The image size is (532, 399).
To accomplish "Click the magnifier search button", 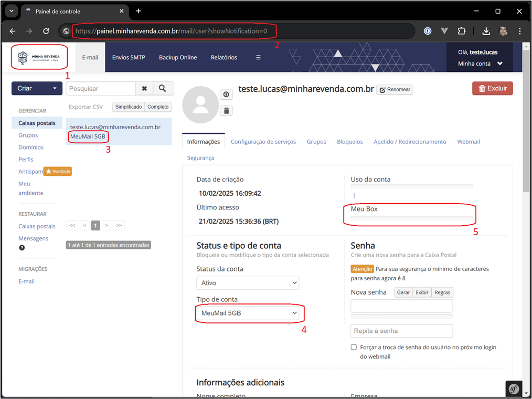I will tap(163, 89).
